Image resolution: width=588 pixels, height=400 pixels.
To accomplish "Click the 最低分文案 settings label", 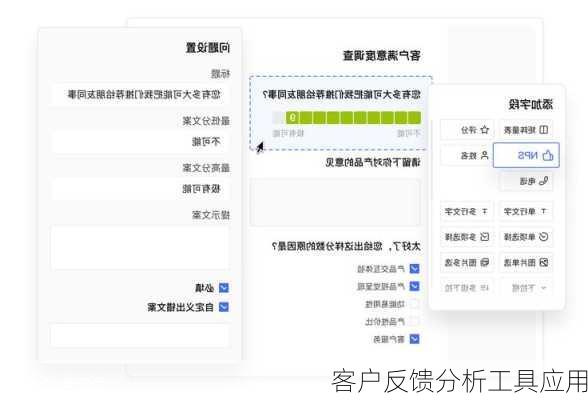I will coord(206,121).
